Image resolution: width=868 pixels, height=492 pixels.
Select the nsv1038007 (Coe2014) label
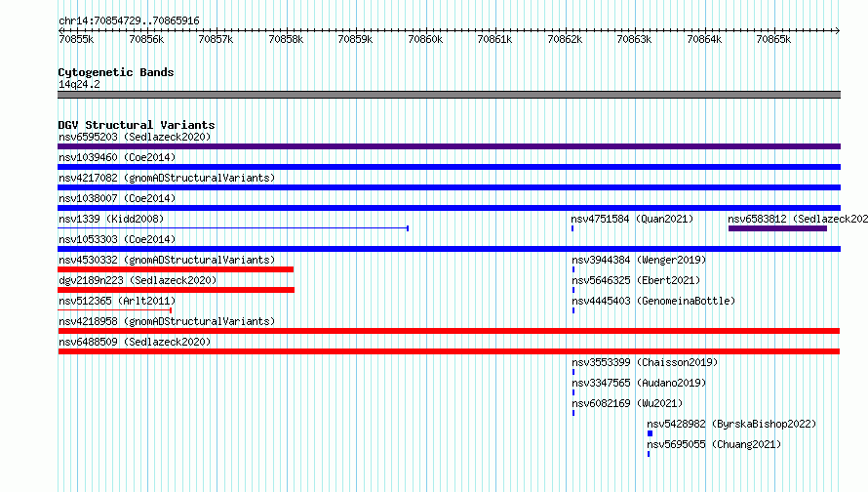click(117, 198)
